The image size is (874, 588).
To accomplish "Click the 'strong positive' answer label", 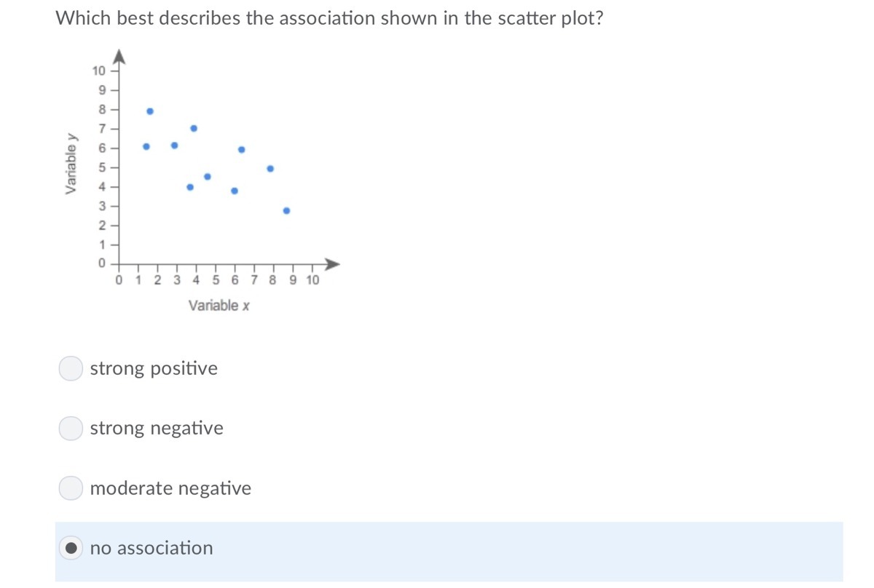I will coord(154,368).
